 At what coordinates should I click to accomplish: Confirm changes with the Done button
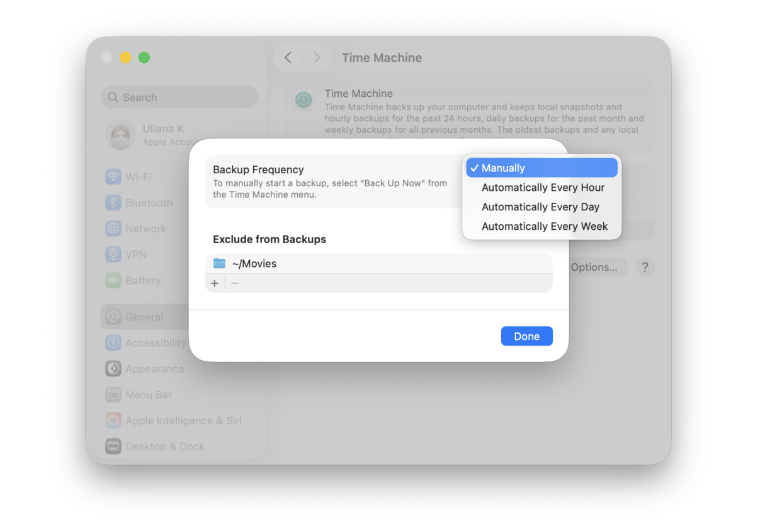pos(526,336)
